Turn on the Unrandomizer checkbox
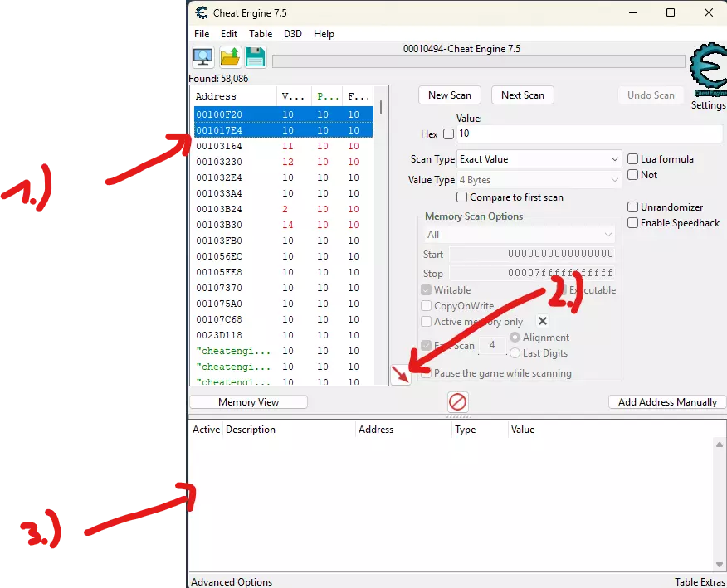This screenshot has width=727, height=588. pos(632,207)
